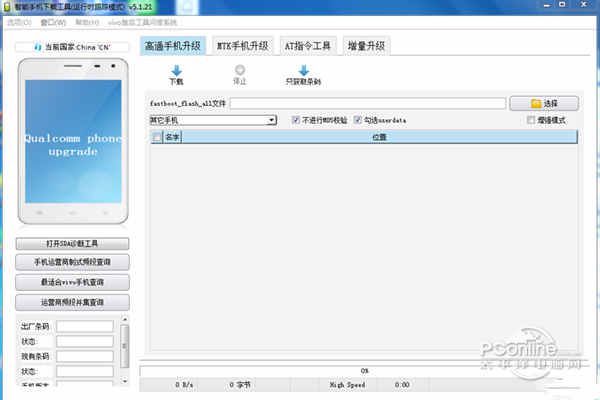Minimize the window

[546, 5]
